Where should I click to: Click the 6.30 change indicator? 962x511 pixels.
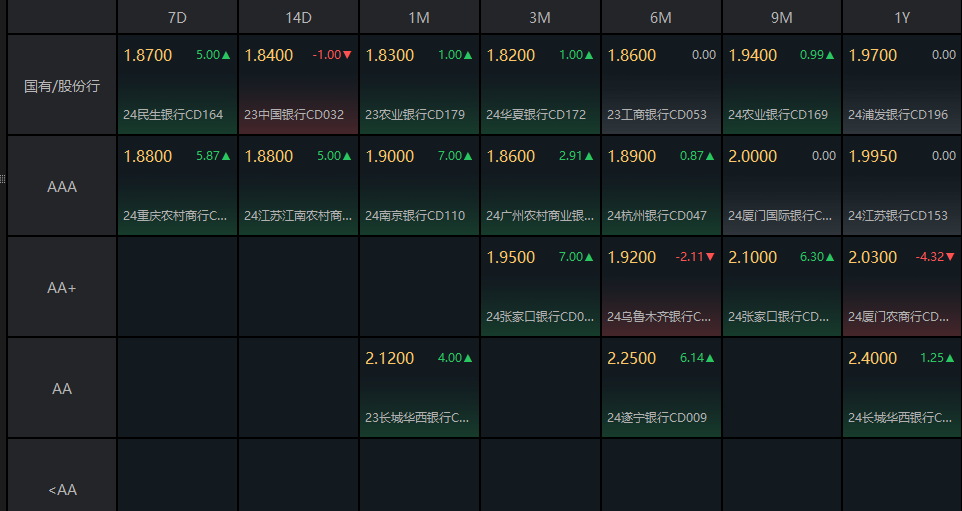pyautogui.click(x=817, y=256)
